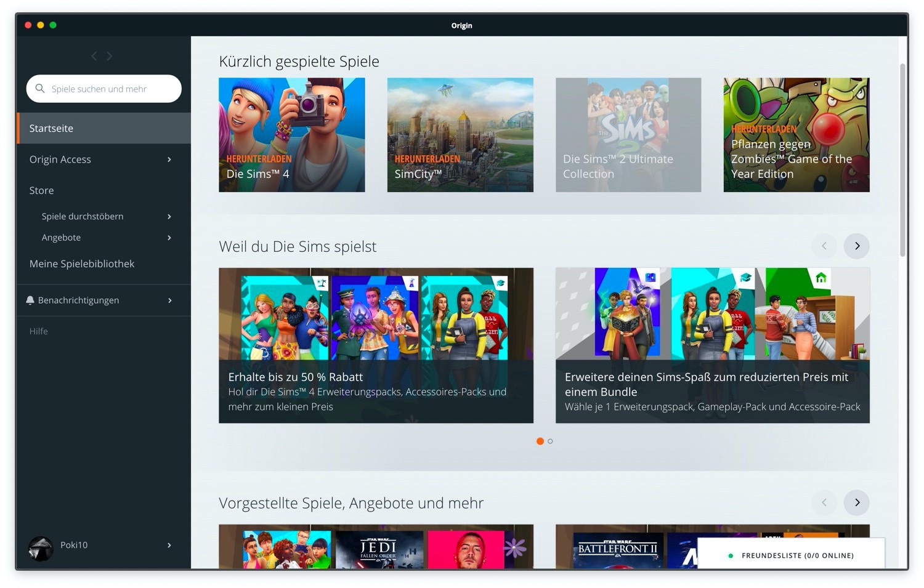Show next items in Weil du Die Sims spielst

click(856, 246)
